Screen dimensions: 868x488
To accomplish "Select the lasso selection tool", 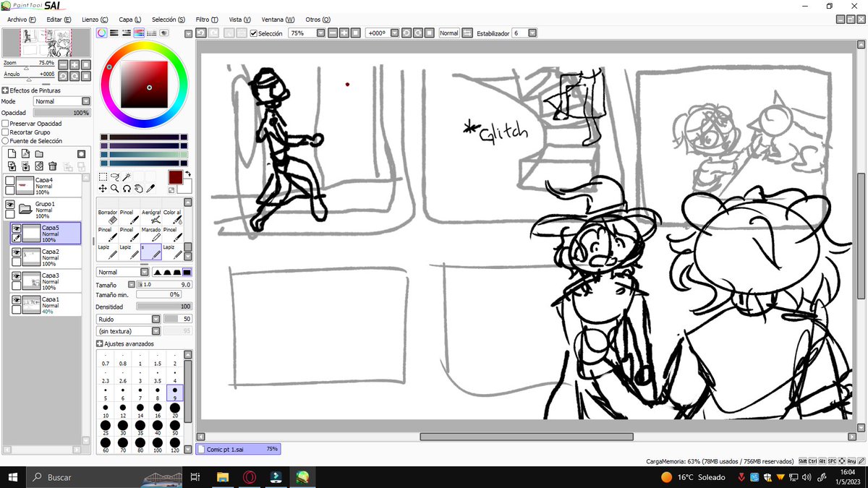I will 114,176.
